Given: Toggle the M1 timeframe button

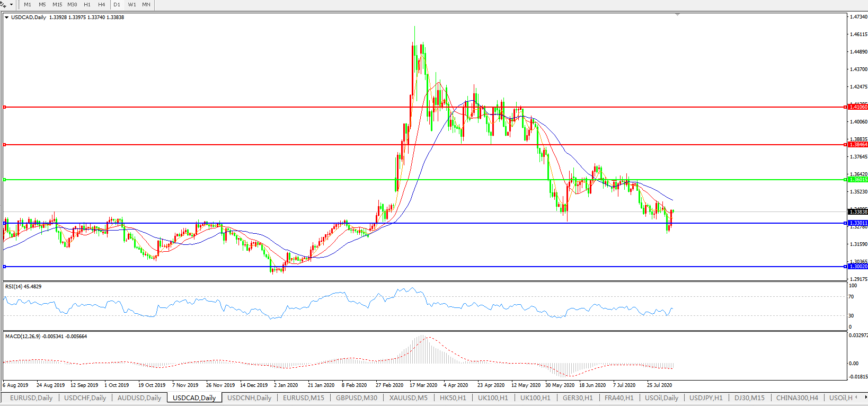Looking at the screenshot, I should tap(28, 5).
